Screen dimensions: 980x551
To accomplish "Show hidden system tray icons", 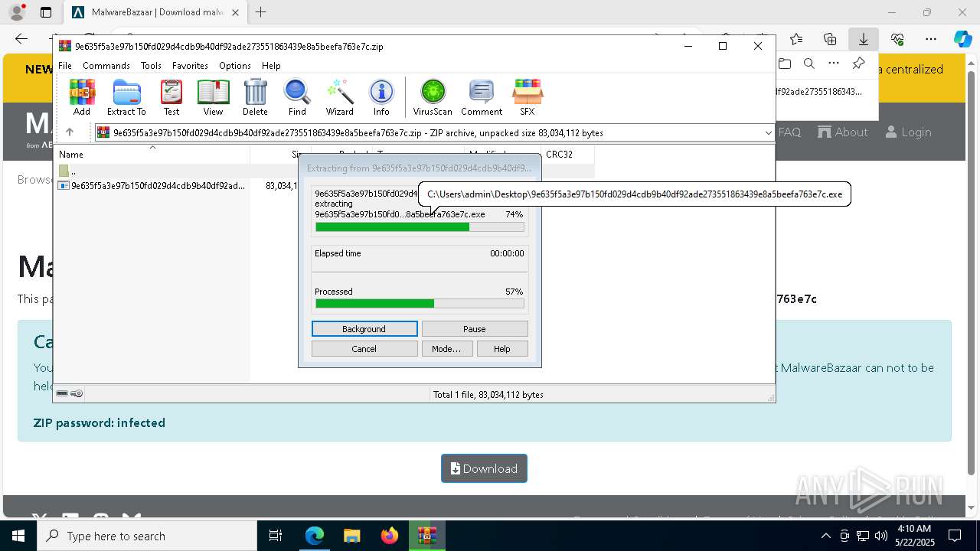I will pyautogui.click(x=825, y=536).
